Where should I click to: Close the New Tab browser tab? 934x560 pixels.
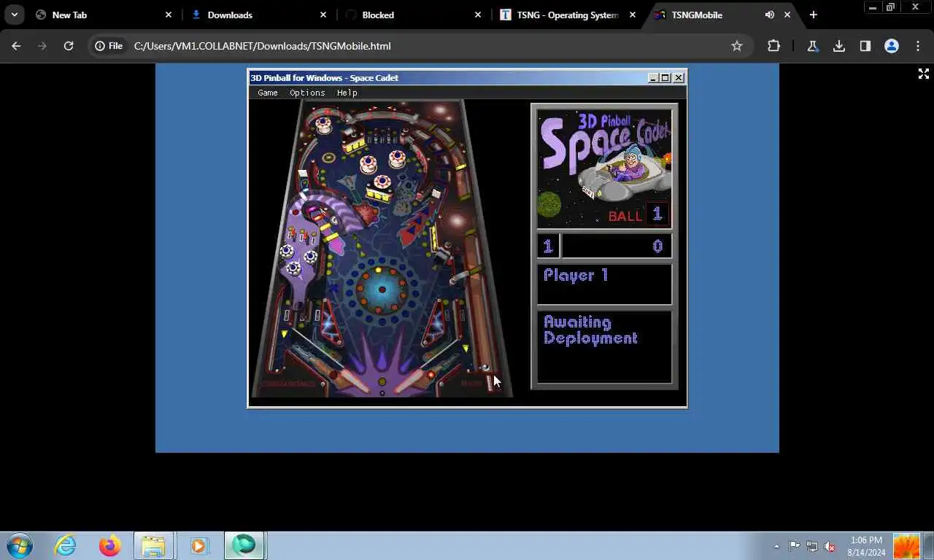pos(169,15)
